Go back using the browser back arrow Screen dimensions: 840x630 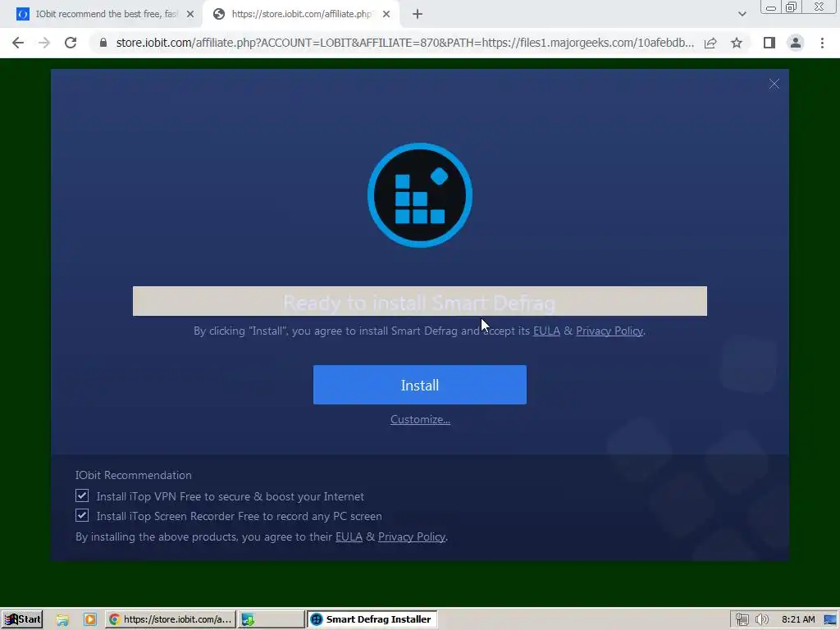[x=18, y=43]
